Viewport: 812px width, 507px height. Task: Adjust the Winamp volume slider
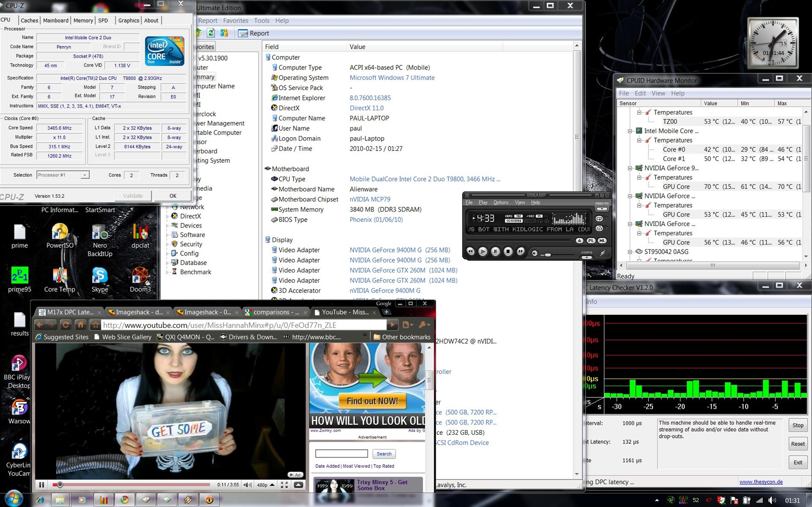click(x=547, y=255)
